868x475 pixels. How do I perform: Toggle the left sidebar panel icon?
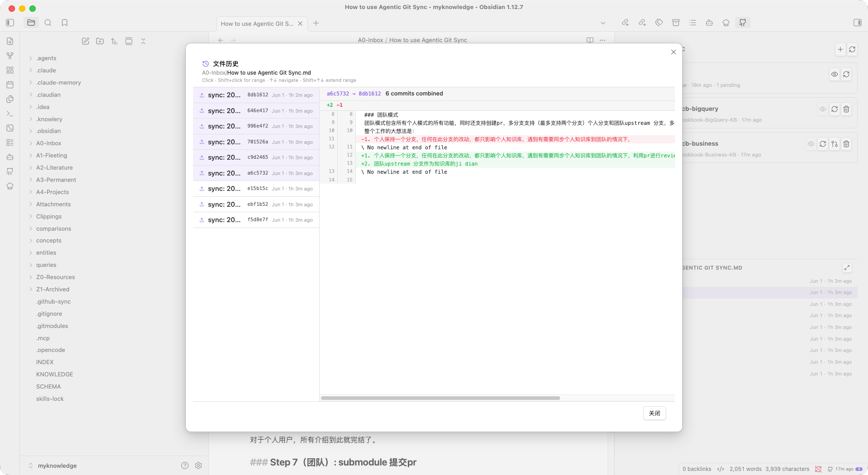click(x=10, y=23)
